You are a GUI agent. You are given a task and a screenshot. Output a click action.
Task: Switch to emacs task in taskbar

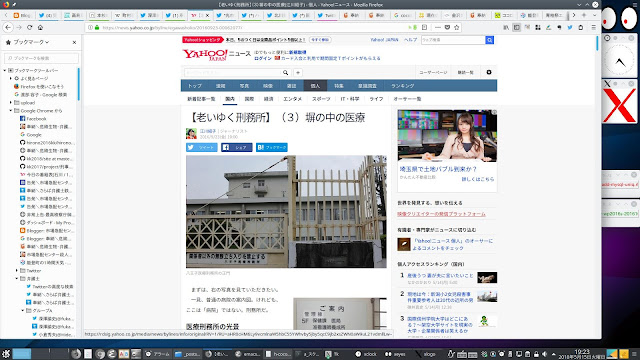point(248,354)
